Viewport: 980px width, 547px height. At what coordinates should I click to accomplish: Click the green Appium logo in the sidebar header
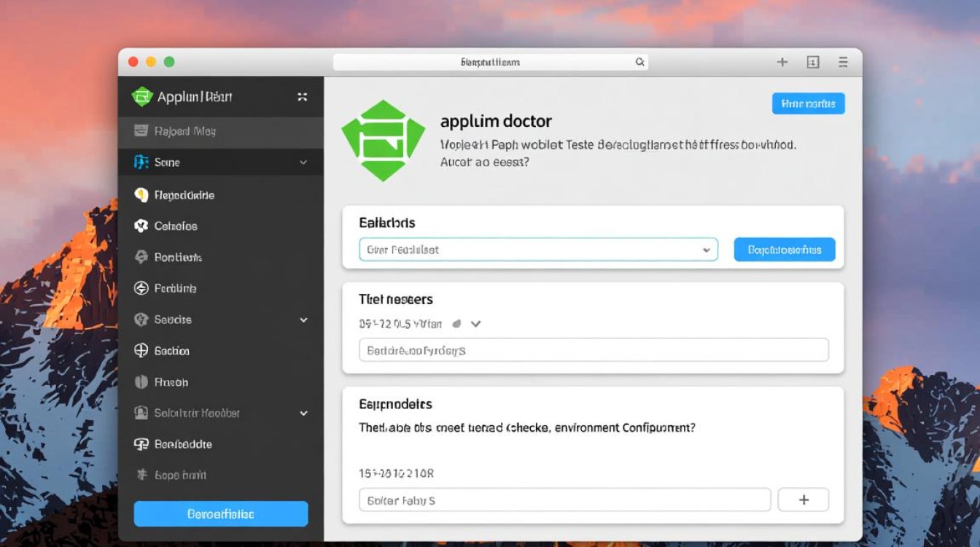tap(141, 96)
